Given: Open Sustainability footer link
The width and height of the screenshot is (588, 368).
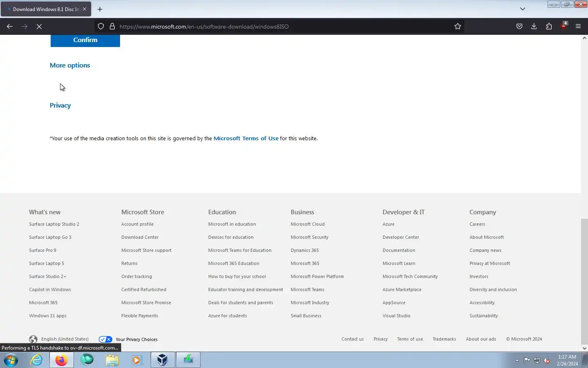Looking at the screenshot, I should tap(483, 316).
